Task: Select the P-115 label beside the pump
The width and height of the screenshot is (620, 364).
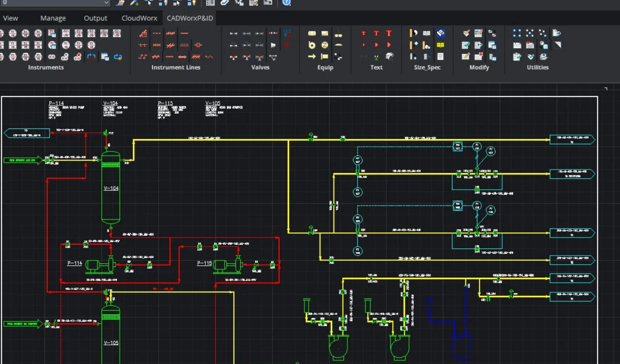Action: click(x=204, y=263)
